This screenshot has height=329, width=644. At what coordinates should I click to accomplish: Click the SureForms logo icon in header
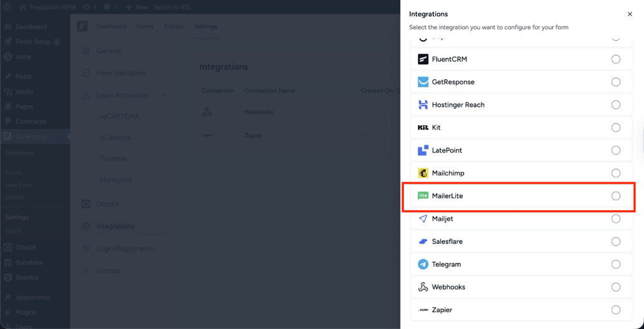pos(82,26)
